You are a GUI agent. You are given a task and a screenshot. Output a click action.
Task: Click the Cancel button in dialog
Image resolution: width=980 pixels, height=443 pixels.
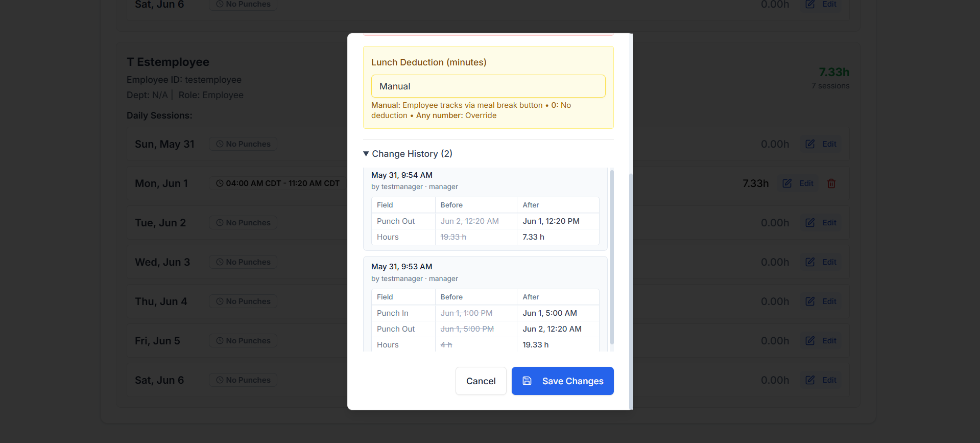(x=481, y=381)
